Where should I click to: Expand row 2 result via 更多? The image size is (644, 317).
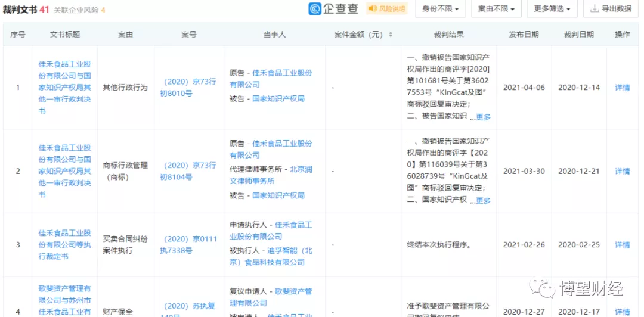(483, 201)
